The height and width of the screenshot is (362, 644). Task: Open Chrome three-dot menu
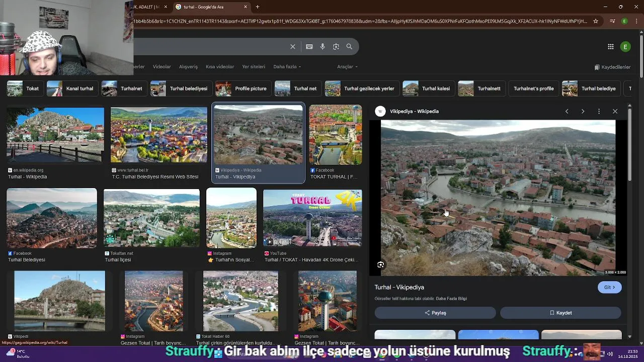(x=636, y=21)
